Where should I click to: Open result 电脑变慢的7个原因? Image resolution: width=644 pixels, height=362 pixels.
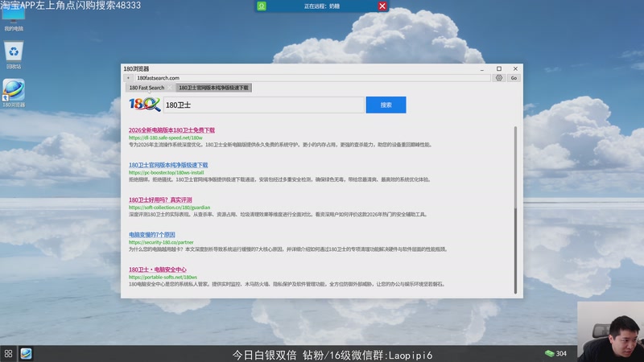(152, 235)
